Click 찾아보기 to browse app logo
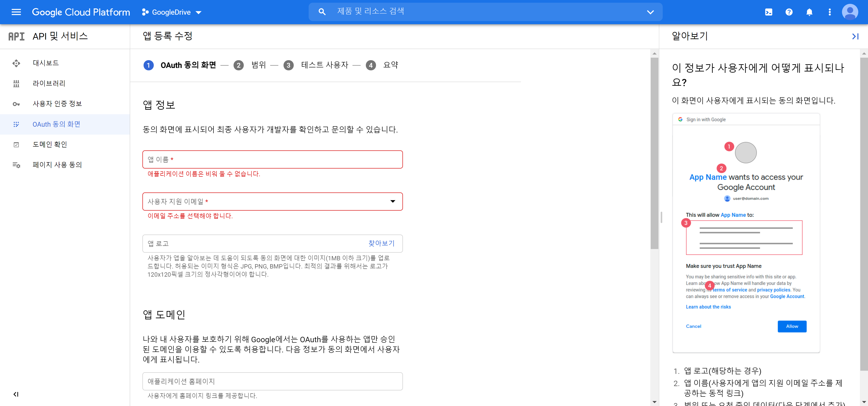The width and height of the screenshot is (868, 406). click(381, 243)
